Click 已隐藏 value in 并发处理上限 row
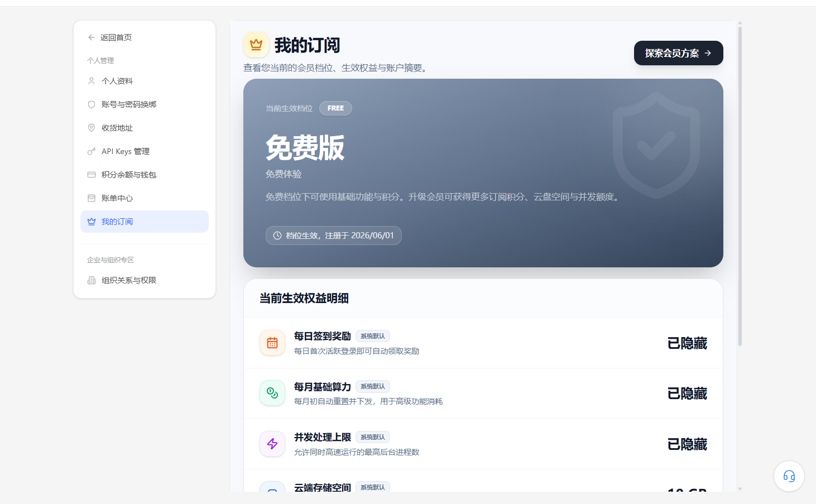This screenshot has height=504, width=816. point(687,444)
